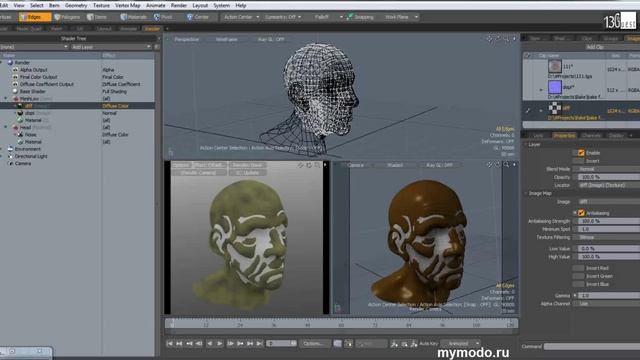Open the System menu
The height and width of the screenshot is (360, 640).
tap(221, 6)
